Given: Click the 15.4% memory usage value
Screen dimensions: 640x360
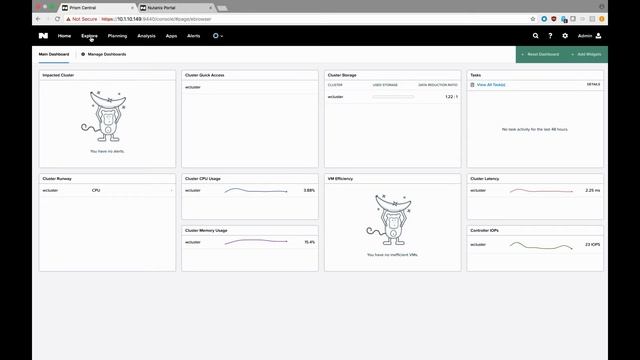Looking at the screenshot, I should click(x=310, y=242).
